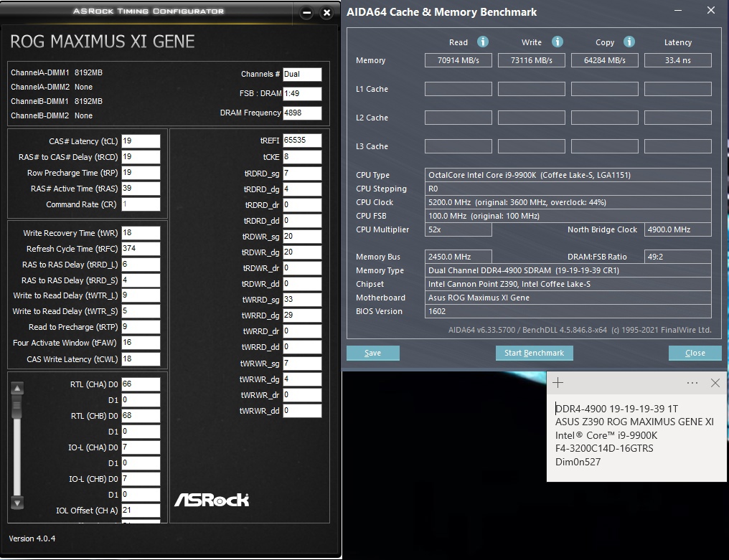Click the IO-L (CHA) D0 field
The height and width of the screenshot is (560, 729).
(141, 447)
